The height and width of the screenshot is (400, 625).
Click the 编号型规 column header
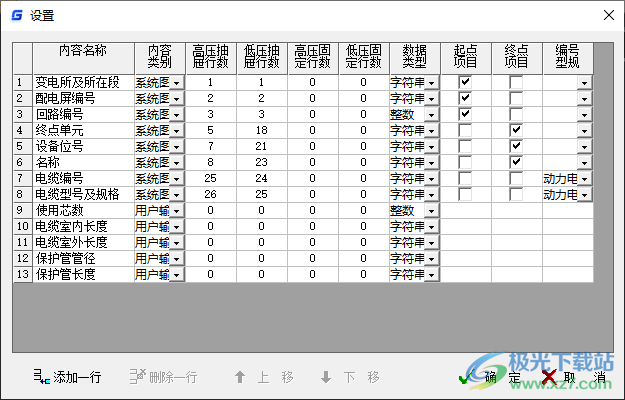[x=568, y=59]
